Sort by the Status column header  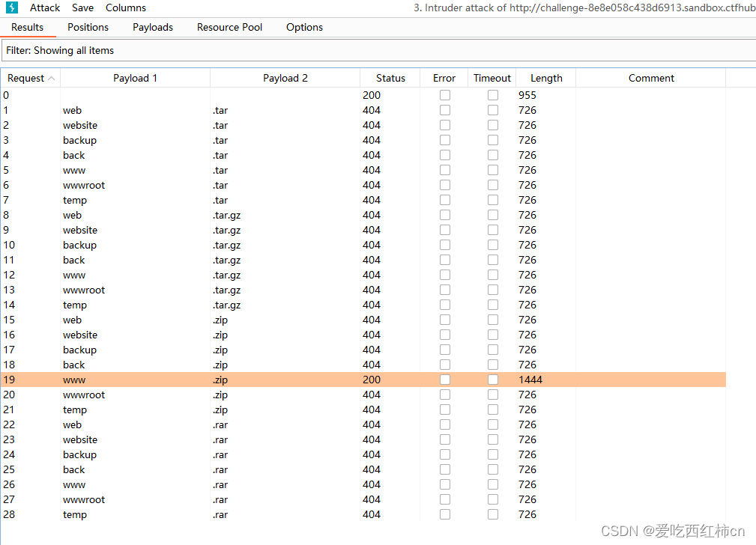pyautogui.click(x=390, y=78)
